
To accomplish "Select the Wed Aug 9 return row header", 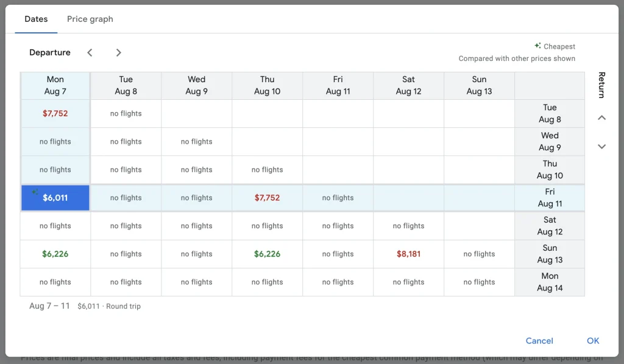I will 550,141.
